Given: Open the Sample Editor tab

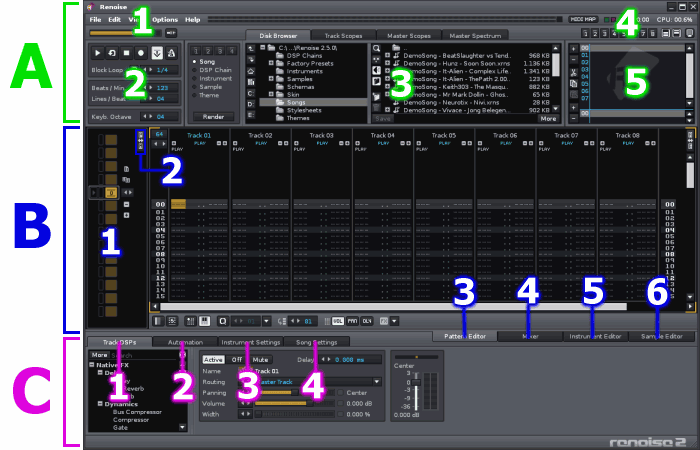Looking at the screenshot, I should (x=662, y=337).
